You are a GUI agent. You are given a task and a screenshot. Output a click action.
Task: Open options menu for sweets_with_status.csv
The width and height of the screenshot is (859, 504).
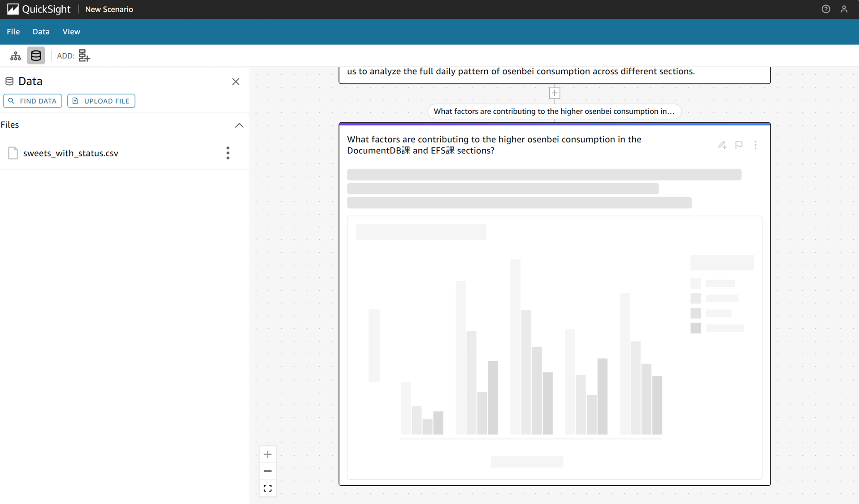(x=228, y=153)
